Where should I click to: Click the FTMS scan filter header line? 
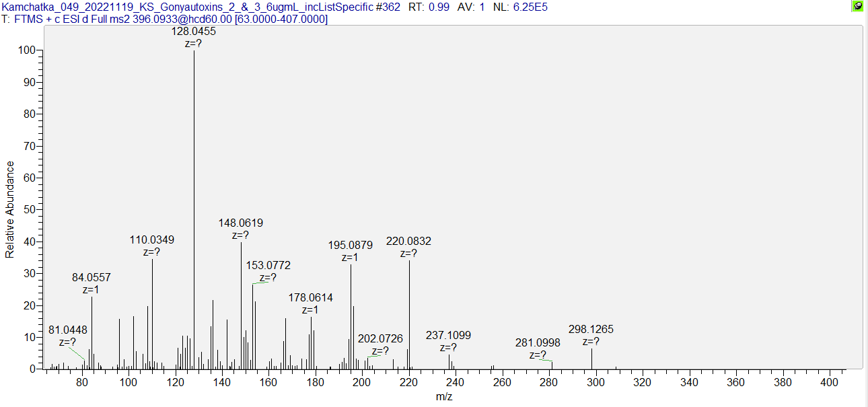coord(166,19)
